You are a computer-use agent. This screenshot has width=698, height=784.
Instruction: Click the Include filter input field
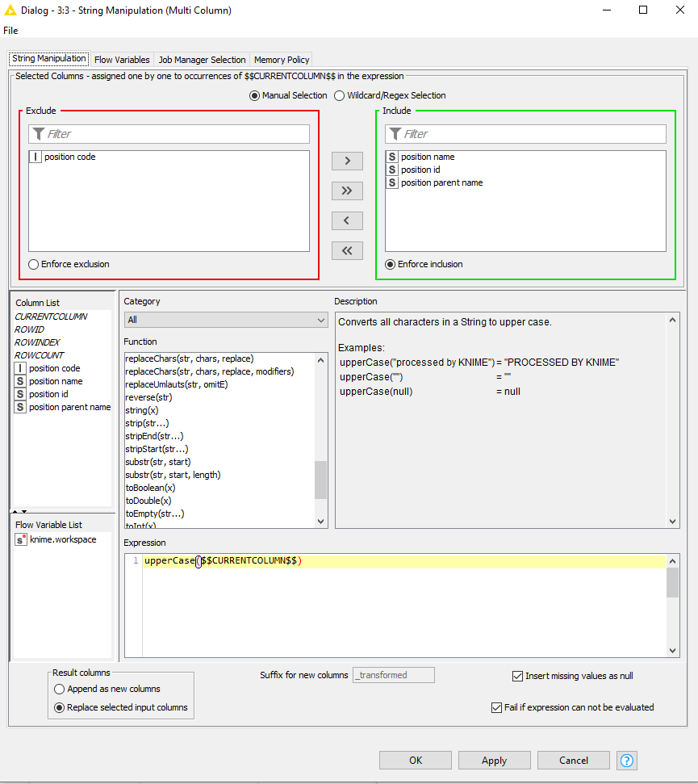tap(525, 134)
